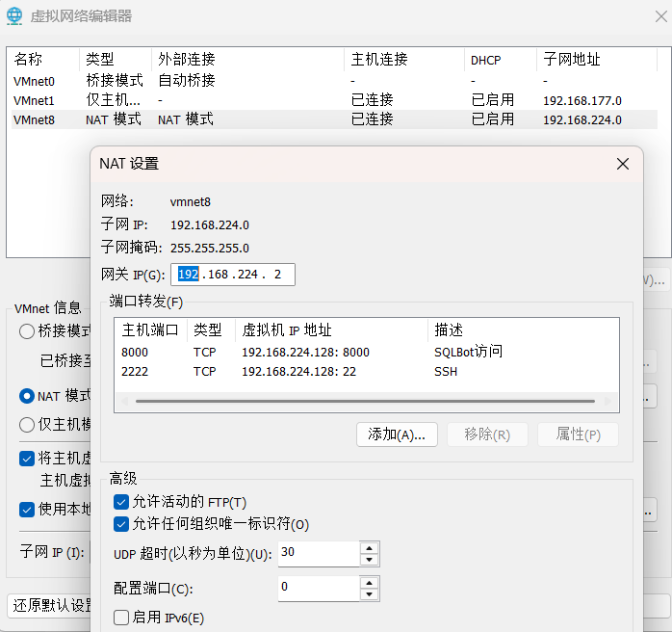Click the 还原默认设置 button
672x632 pixels.
pos(49,605)
